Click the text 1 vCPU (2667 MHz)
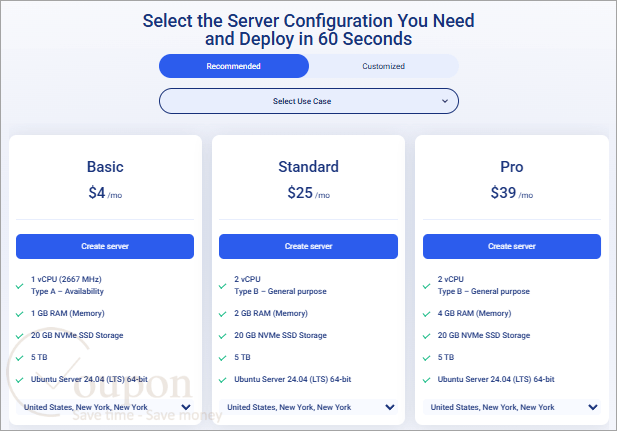The height and width of the screenshot is (431, 617). point(66,279)
